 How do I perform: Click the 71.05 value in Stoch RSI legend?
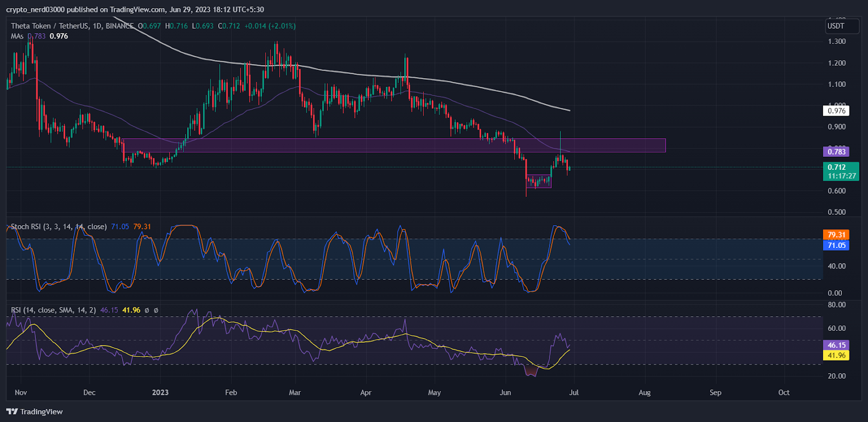(120, 227)
